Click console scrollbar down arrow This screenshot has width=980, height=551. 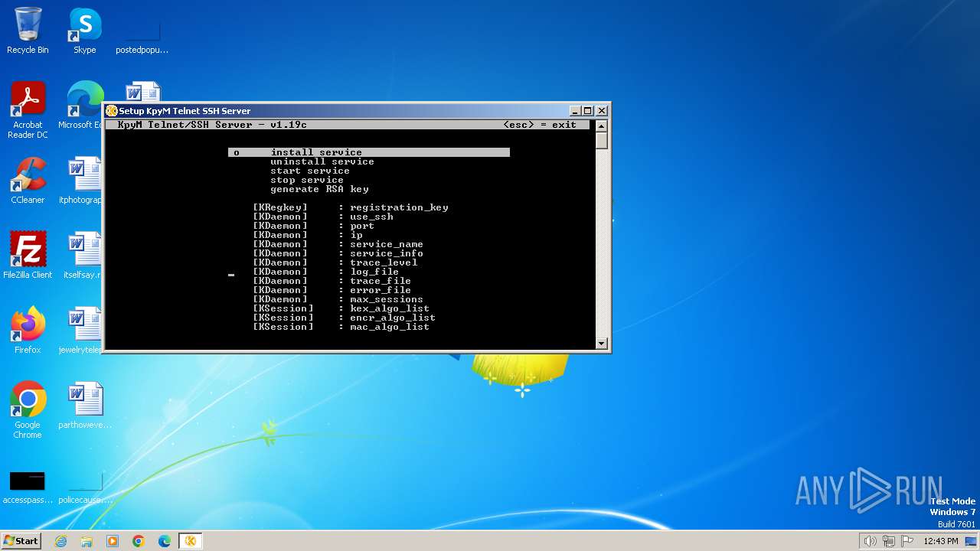(602, 344)
